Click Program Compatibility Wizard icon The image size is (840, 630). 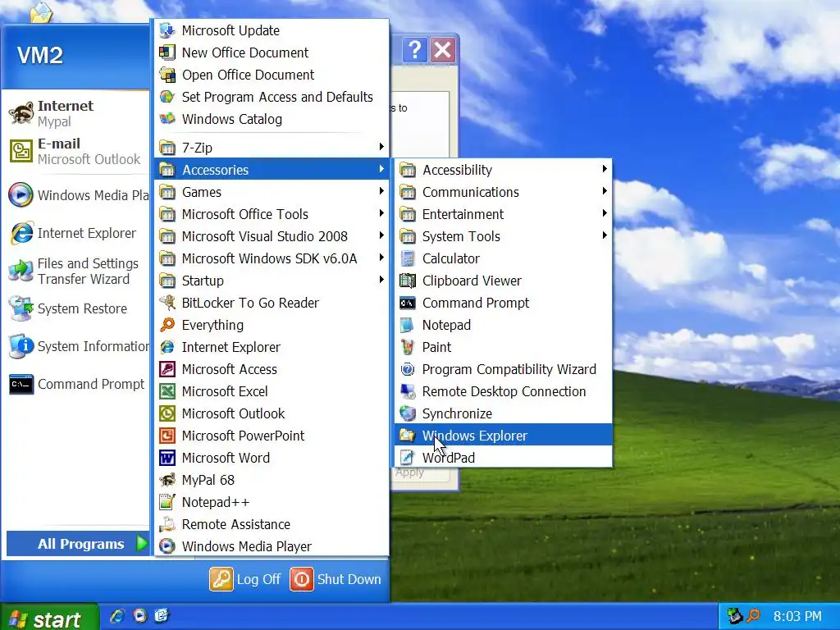[x=408, y=369]
